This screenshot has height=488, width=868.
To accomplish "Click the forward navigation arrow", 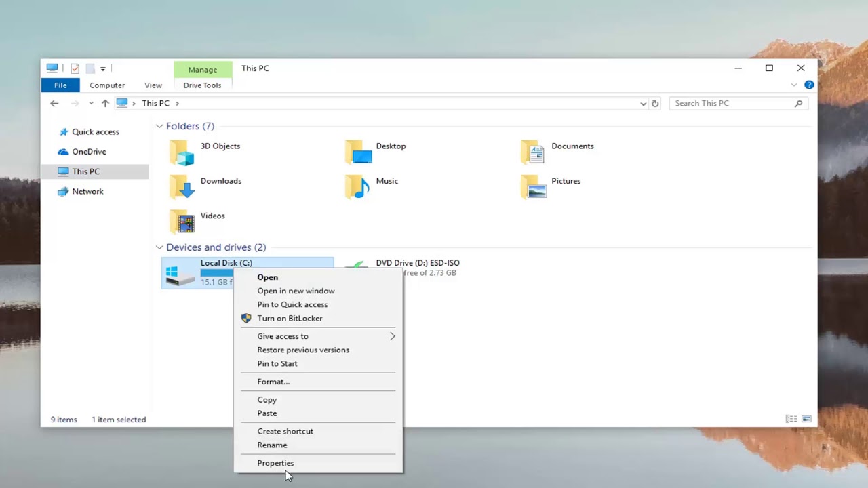I will [75, 103].
